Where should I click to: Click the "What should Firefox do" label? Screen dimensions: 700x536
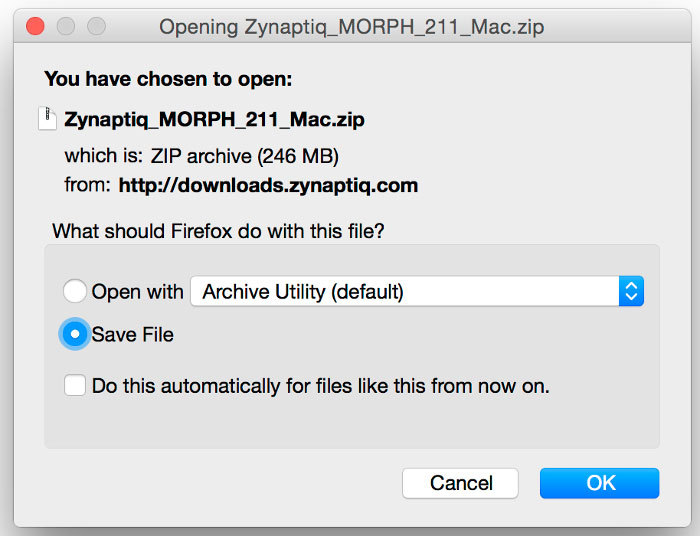(218, 231)
